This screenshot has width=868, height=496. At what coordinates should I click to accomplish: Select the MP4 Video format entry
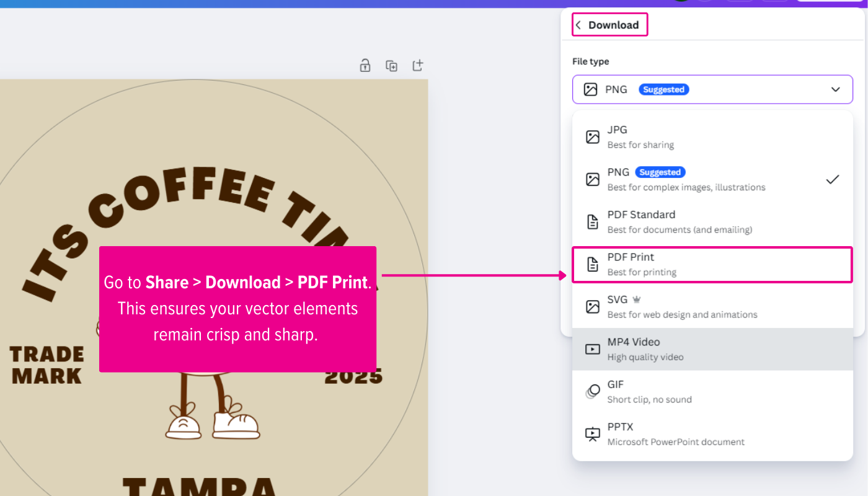tap(682, 348)
